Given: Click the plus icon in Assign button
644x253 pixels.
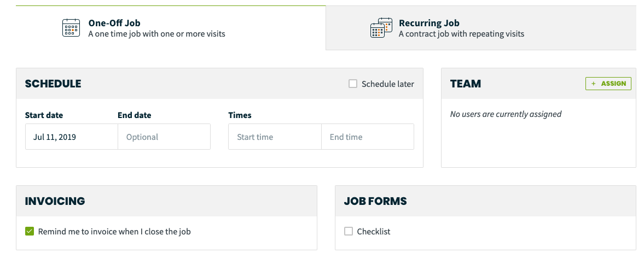Looking at the screenshot, I should click(x=593, y=84).
